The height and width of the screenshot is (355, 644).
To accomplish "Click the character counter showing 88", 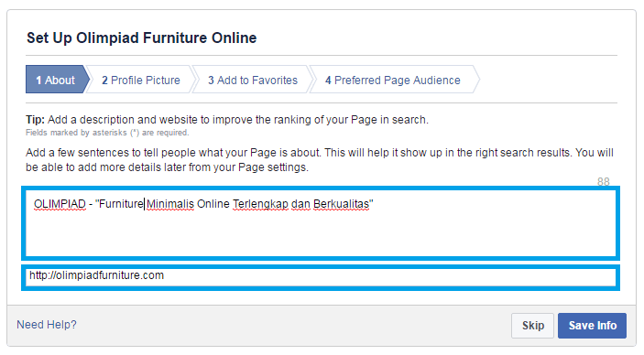I will point(604,181).
